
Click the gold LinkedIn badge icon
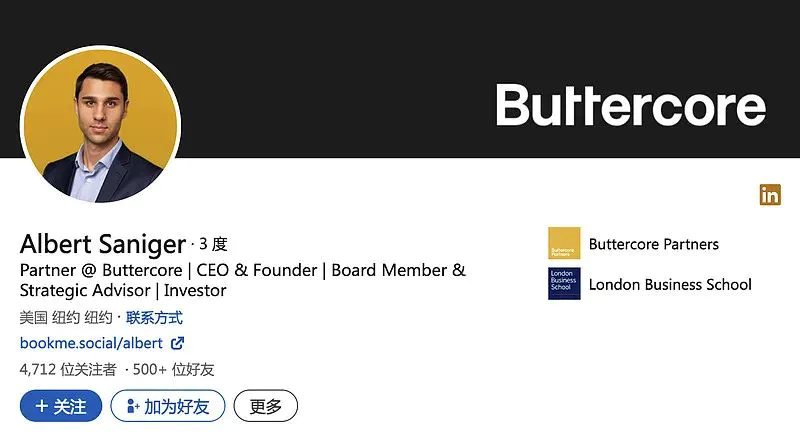[770, 195]
